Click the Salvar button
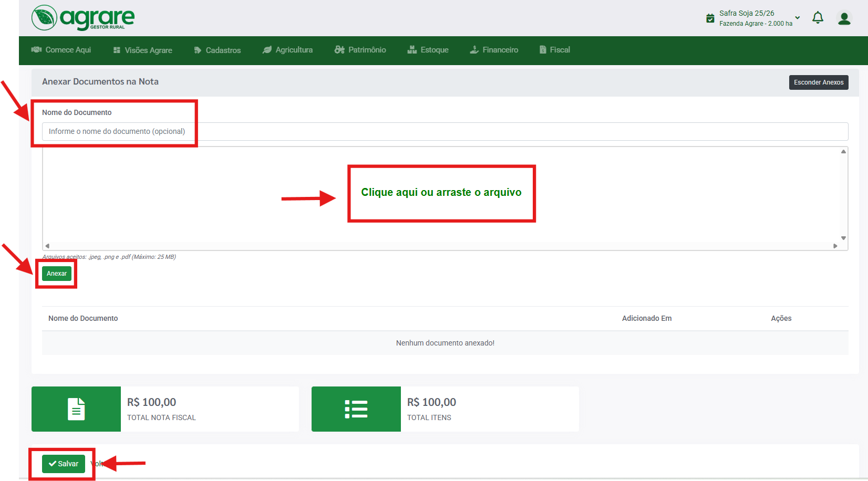The height and width of the screenshot is (481, 868). [64, 464]
